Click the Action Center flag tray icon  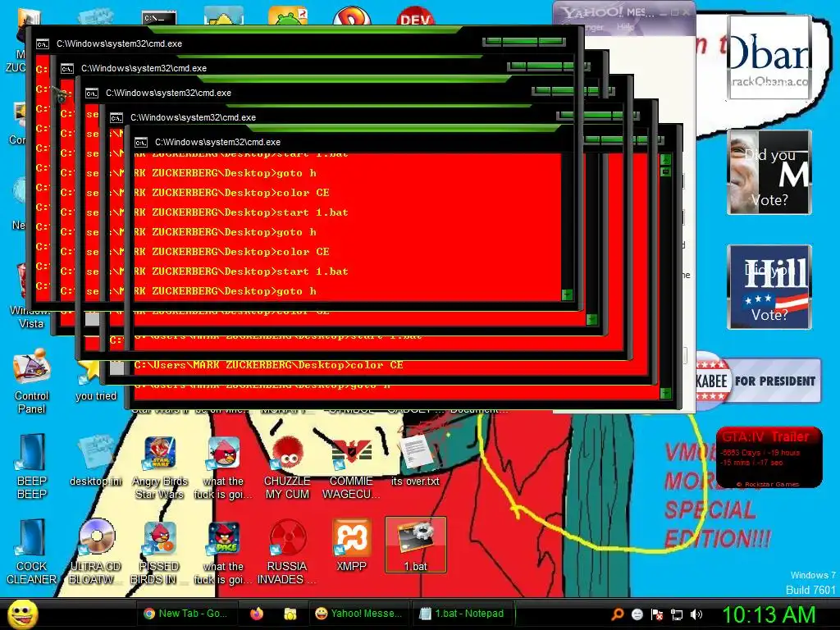(657, 614)
